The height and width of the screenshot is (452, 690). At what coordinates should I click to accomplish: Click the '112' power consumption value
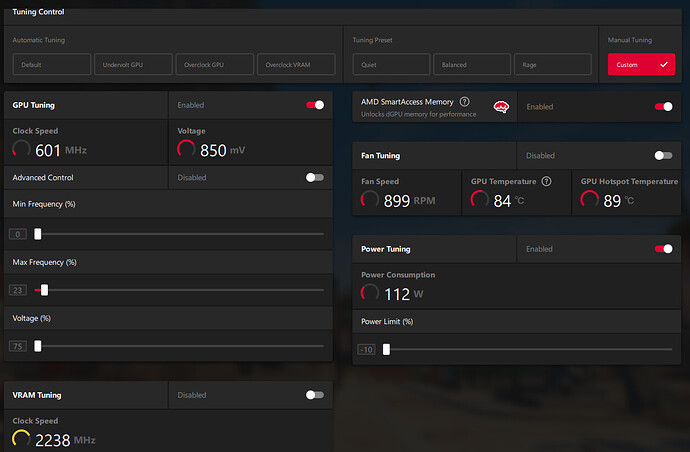click(397, 294)
